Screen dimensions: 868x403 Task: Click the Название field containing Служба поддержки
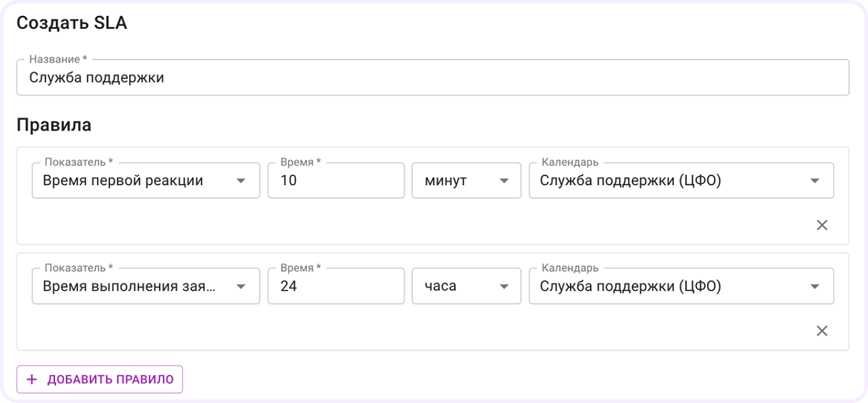click(432, 78)
